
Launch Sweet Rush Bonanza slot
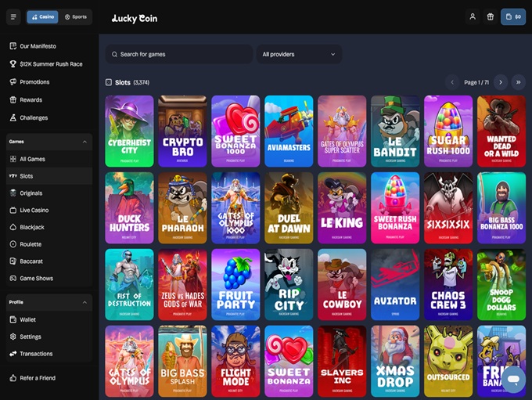click(x=395, y=207)
